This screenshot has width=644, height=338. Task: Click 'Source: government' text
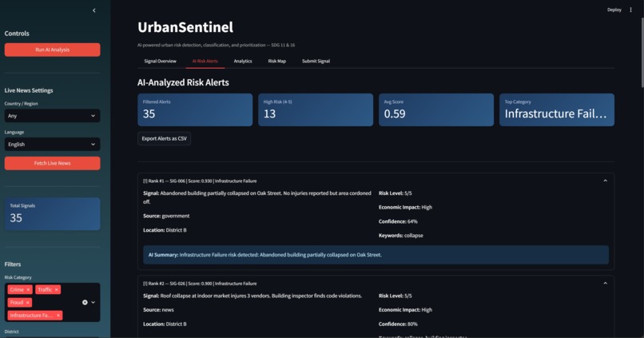point(166,216)
